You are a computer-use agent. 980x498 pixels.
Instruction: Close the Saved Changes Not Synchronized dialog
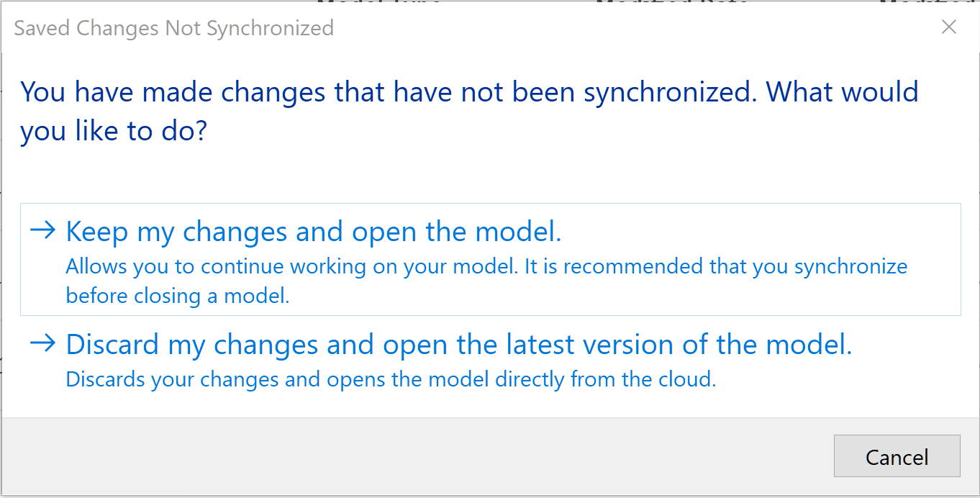point(949,27)
